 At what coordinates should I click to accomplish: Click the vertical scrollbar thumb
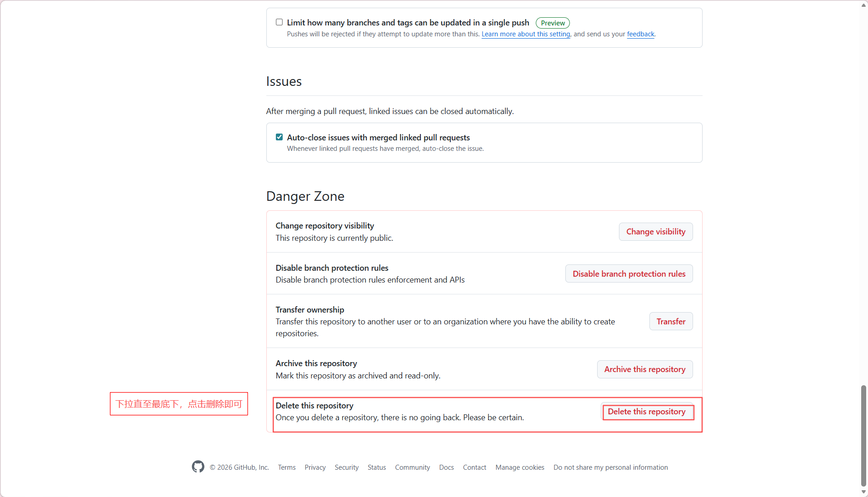(863, 436)
